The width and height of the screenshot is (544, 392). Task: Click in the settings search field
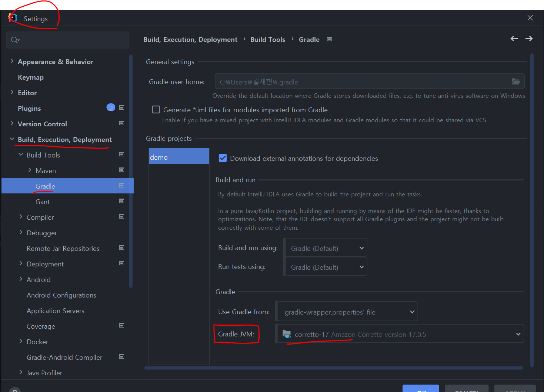[68, 40]
